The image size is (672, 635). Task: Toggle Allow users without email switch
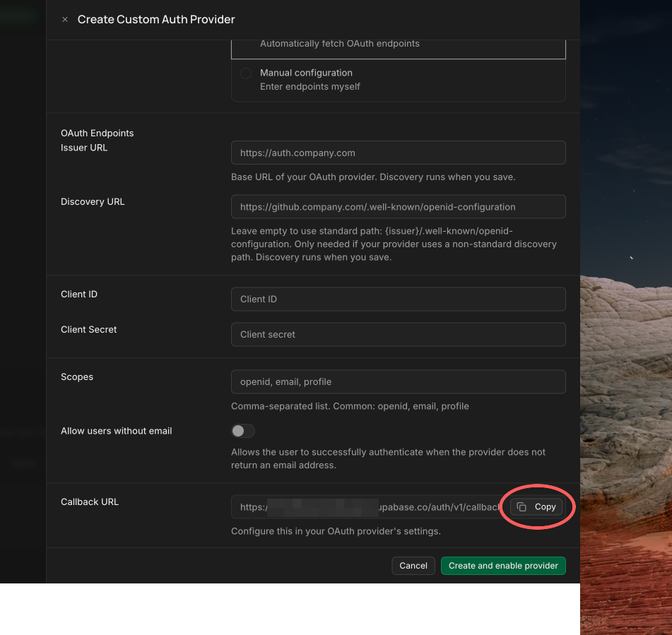[243, 431]
